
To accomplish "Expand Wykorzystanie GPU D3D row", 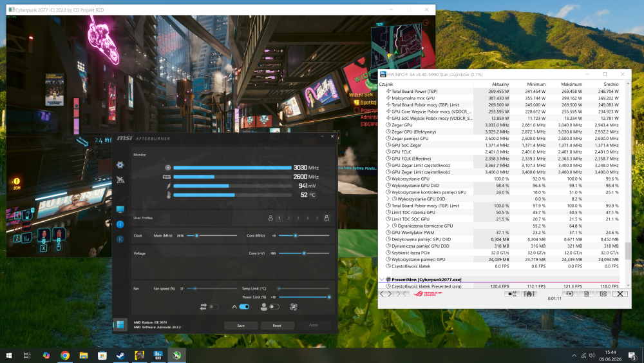I will coord(388,199).
